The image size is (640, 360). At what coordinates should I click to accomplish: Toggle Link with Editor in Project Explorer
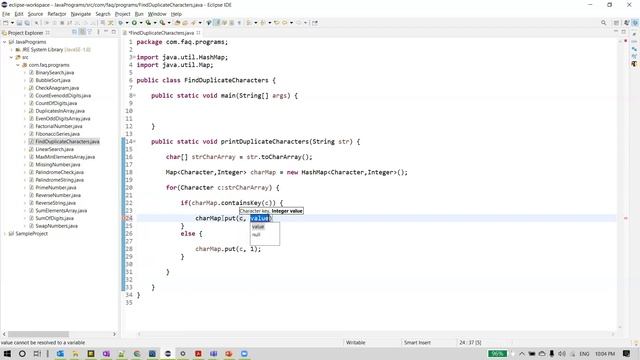(x=82, y=32)
